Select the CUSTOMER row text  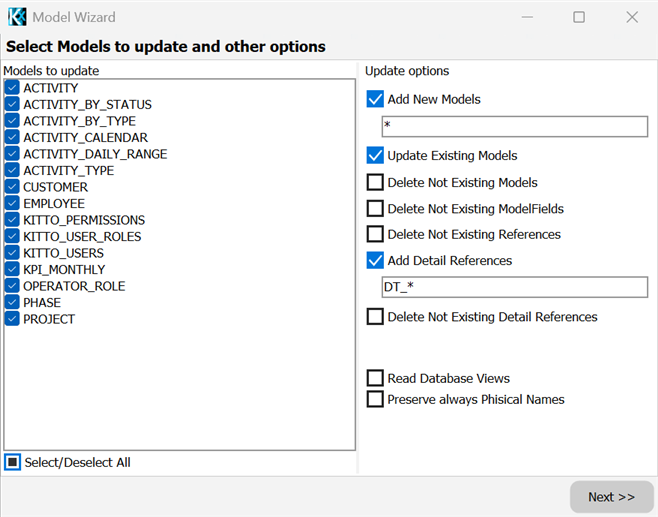pos(55,187)
